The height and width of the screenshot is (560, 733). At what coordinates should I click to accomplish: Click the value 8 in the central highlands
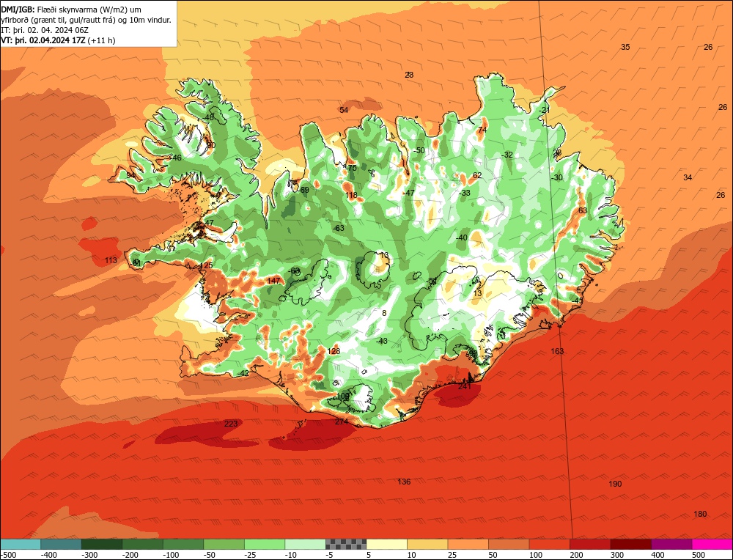pos(384,313)
